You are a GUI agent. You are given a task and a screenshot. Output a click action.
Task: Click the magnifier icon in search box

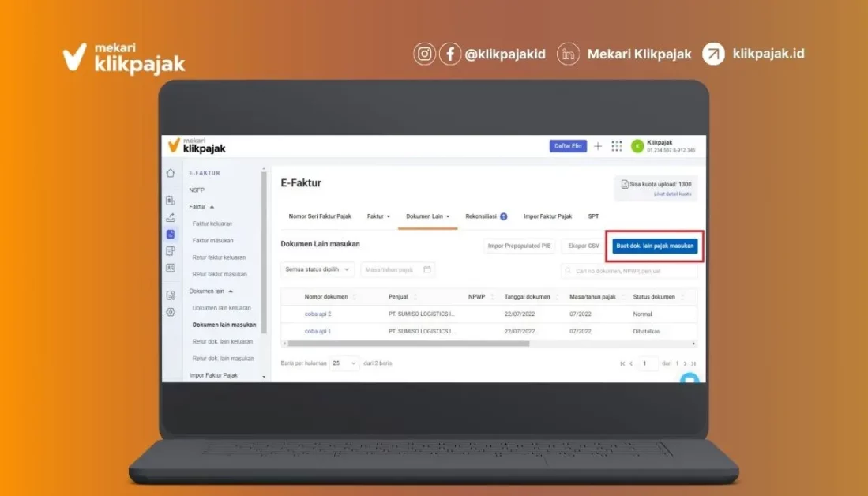coord(568,271)
